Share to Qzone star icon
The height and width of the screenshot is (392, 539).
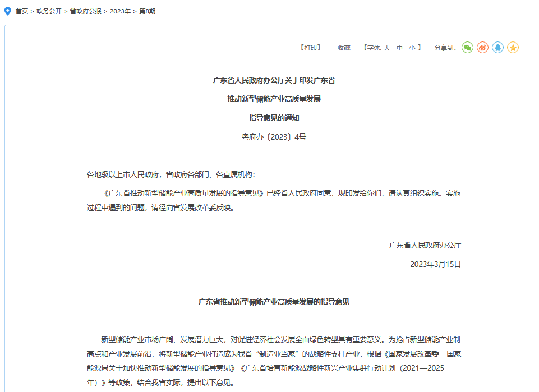513,48
